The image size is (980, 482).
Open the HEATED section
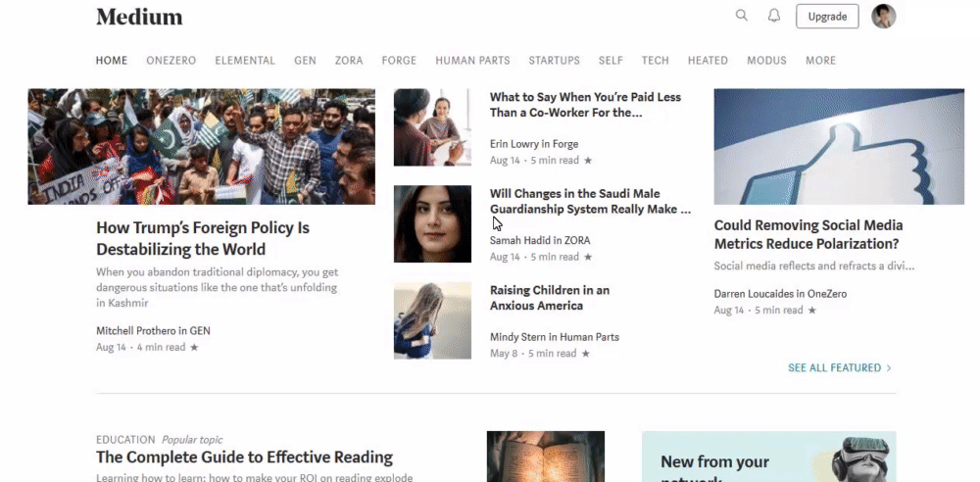708,61
